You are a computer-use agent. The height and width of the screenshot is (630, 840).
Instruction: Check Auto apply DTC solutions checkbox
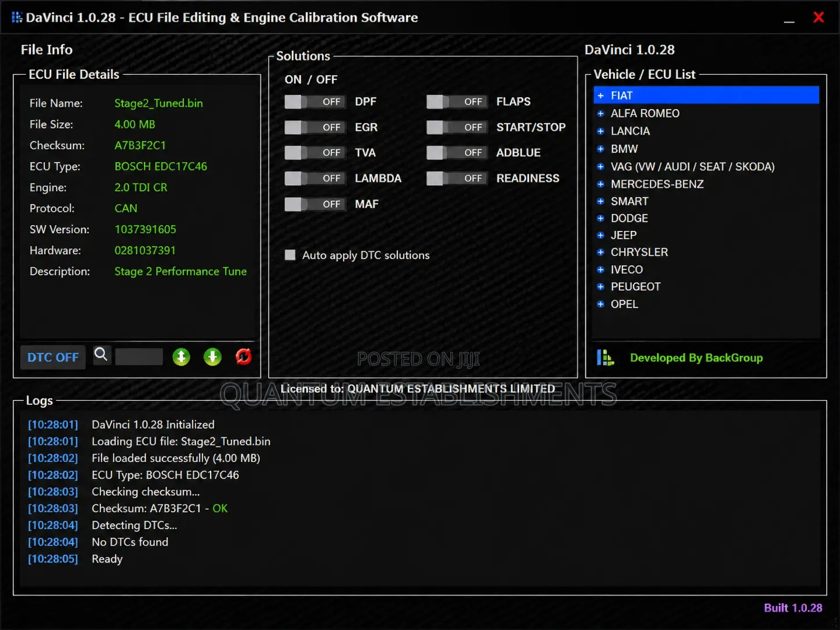click(290, 255)
